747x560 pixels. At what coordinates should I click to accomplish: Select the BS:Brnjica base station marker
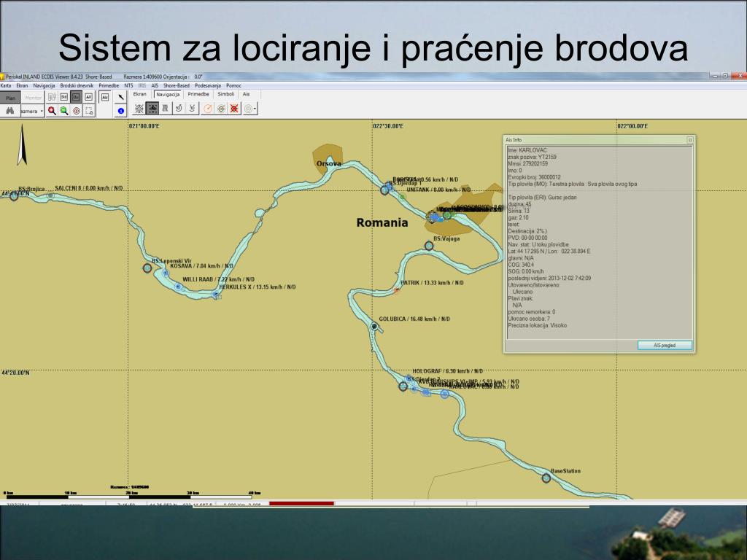[14, 195]
